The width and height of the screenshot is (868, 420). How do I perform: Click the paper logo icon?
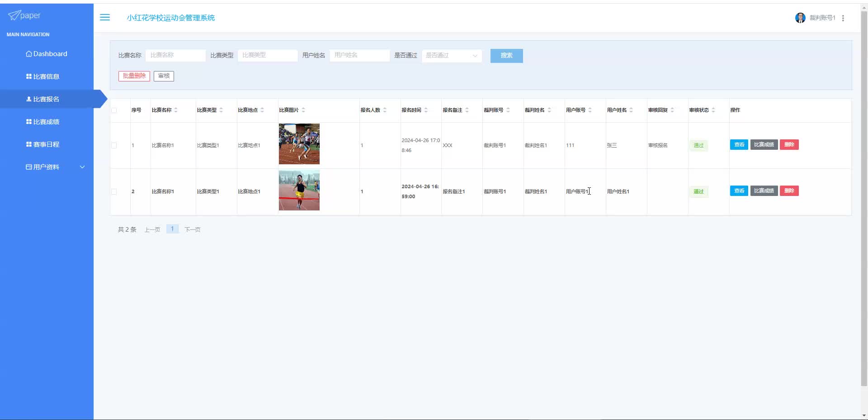(x=14, y=15)
